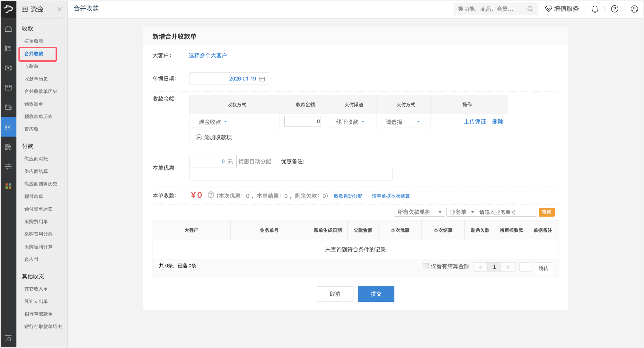Image resolution: width=644 pixels, height=348 pixels.
Task: Open the 现金收款 payment method dropdown
Action: [x=210, y=121]
